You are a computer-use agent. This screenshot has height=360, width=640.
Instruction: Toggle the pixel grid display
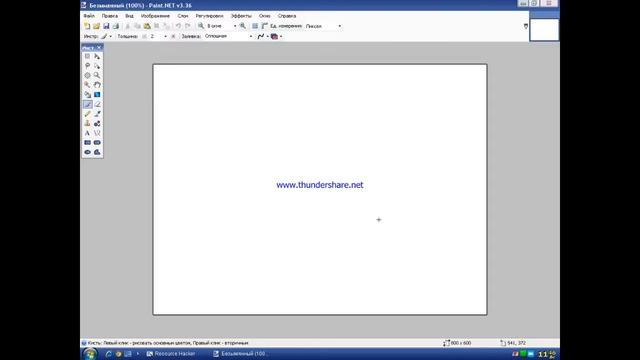tap(255, 26)
